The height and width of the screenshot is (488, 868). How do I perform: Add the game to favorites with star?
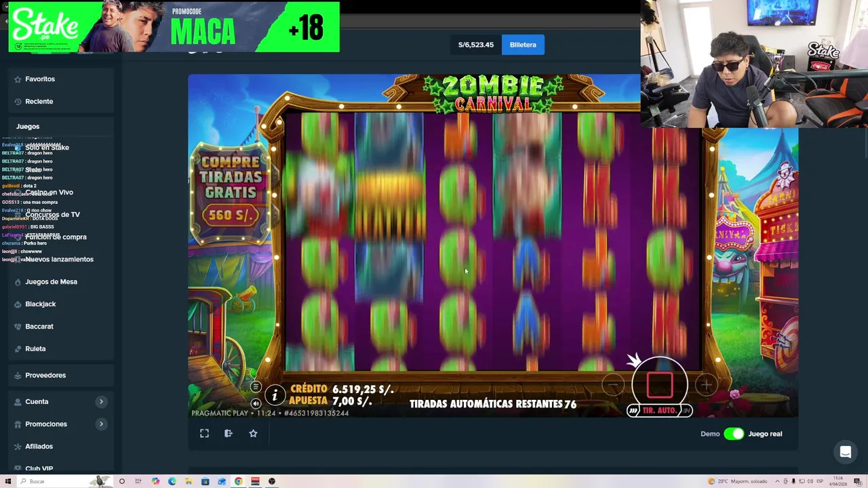(253, 433)
